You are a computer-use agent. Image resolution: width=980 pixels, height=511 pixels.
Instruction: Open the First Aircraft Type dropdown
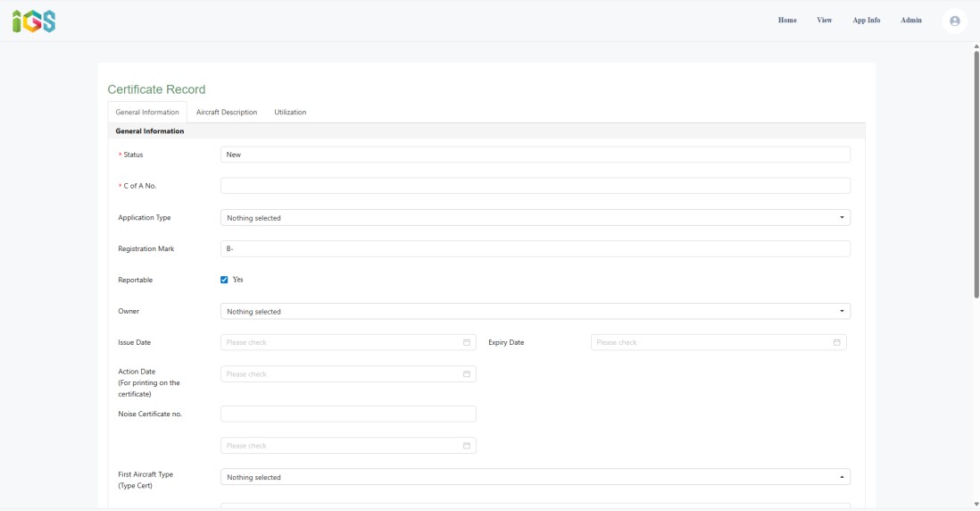pyautogui.click(x=535, y=476)
